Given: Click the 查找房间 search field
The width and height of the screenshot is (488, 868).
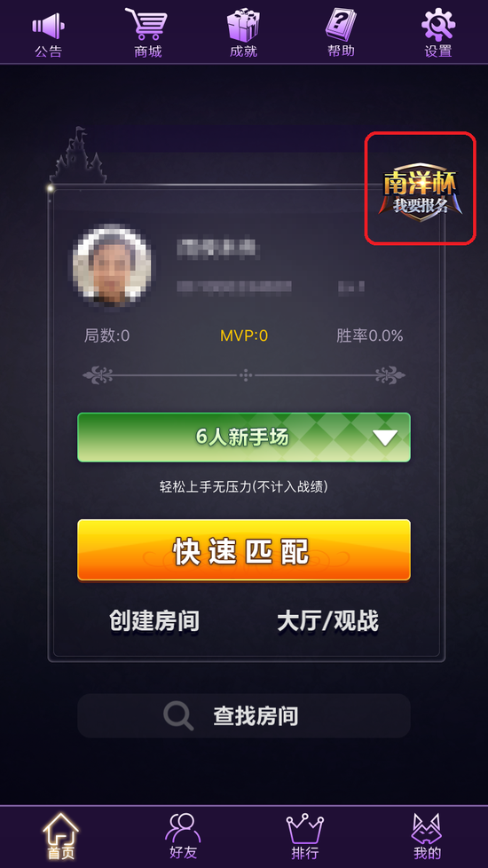Looking at the screenshot, I should [x=243, y=715].
